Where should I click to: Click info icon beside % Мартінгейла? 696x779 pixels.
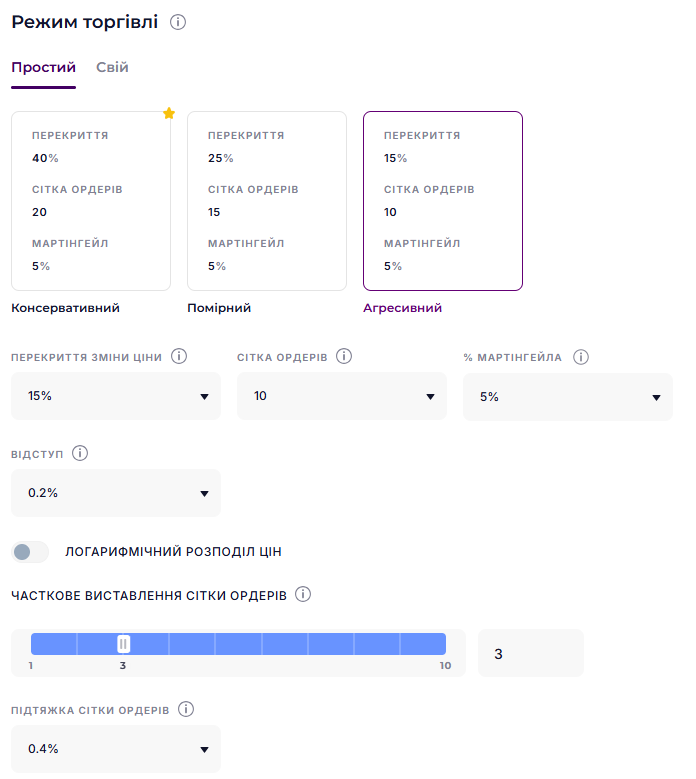pos(581,357)
